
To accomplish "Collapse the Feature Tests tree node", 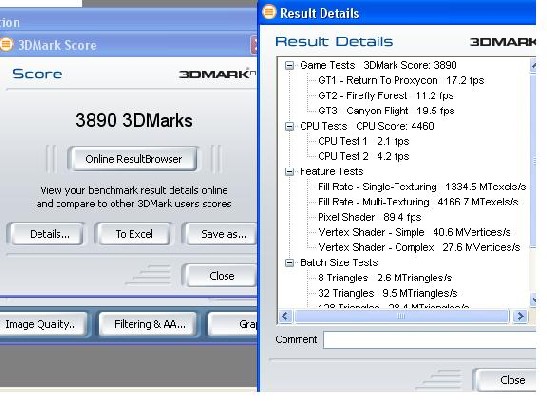I will [289, 172].
